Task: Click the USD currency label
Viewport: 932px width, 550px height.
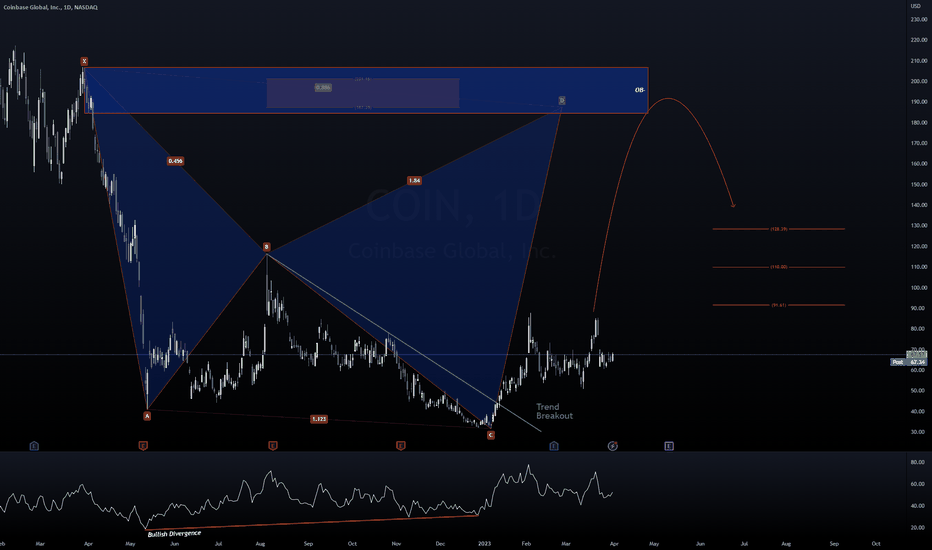Action: pos(915,6)
